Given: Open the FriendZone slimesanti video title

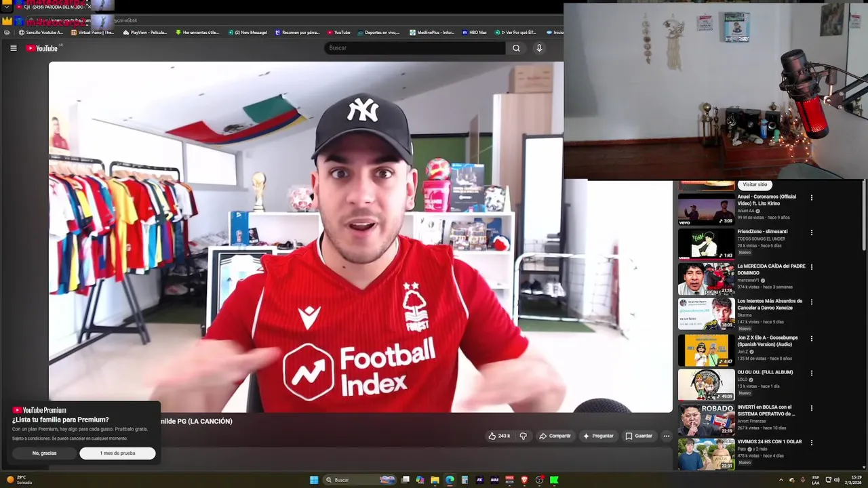Looking at the screenshot, I should coord(762,232).
